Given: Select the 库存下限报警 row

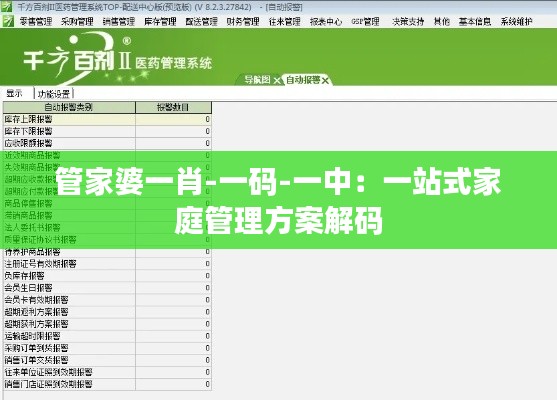Looking at the screenshot, I should pyautogui.click(x=107, y=131).
